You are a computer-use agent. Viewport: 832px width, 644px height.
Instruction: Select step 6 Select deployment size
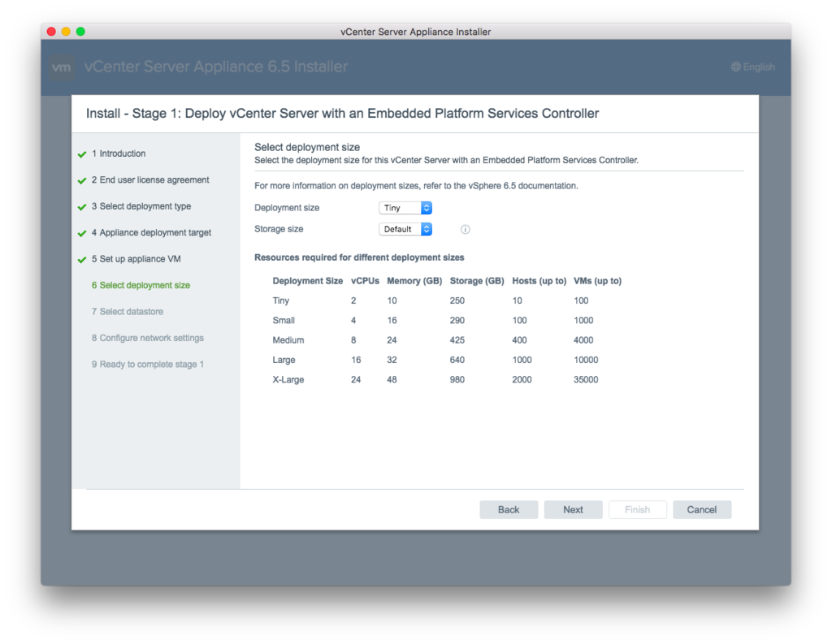tap(141, 285)
